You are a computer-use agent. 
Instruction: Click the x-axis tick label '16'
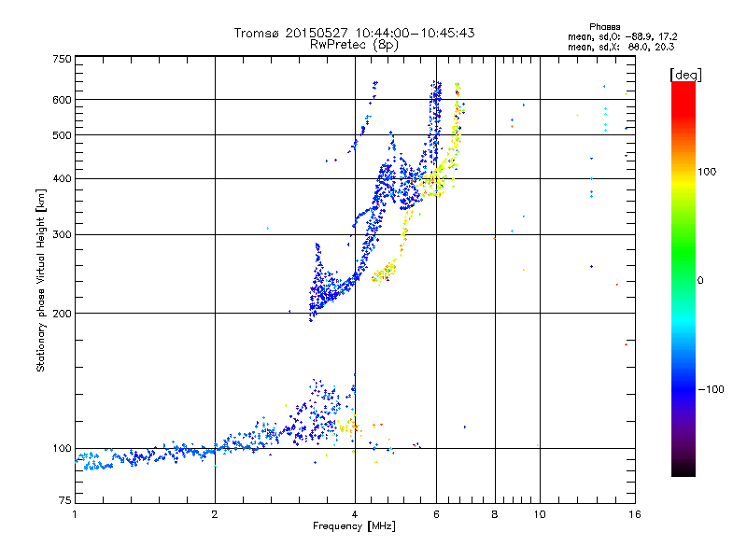pyautogui.click(x=635, y=514)
